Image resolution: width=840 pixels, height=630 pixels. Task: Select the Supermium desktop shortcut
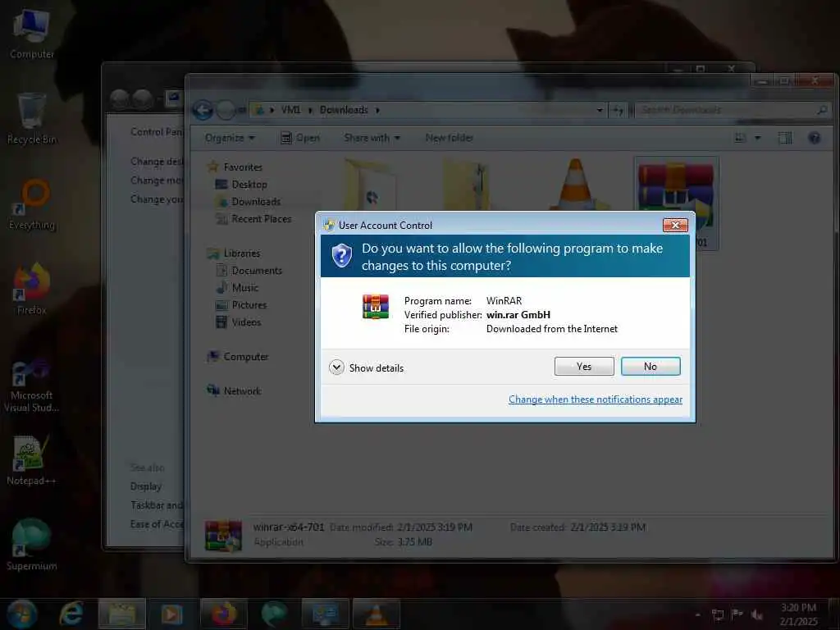point(32,545)
